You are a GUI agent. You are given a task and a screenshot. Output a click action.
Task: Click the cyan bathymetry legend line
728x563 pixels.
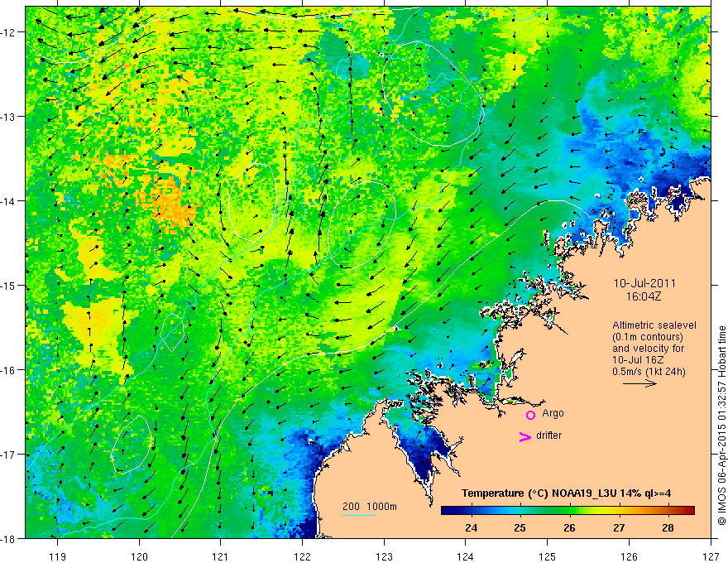coord(358,515)
